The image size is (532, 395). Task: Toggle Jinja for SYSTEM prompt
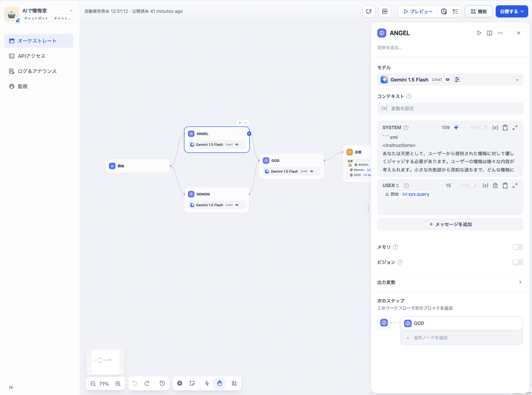click(x=483, y=128)
